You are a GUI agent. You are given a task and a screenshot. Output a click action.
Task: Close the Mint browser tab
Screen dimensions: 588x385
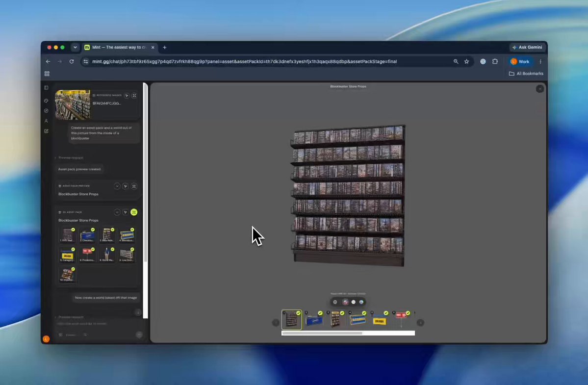(x=153, y=47)
